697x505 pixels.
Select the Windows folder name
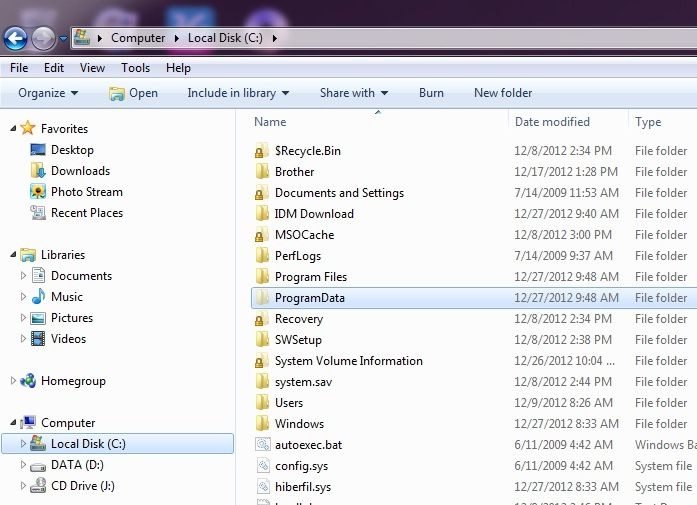point(299,424)
